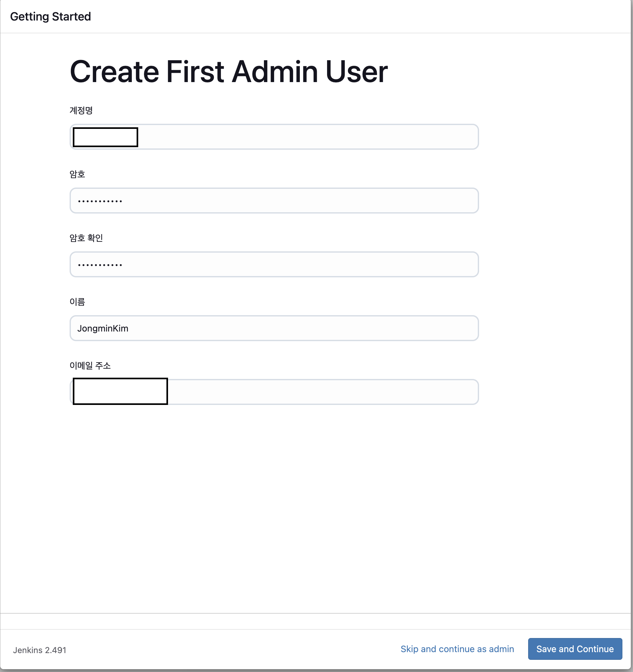Click the JongminKim text in name field
Viewport: 633px width, 672px height.
click(x=103, y=329)
